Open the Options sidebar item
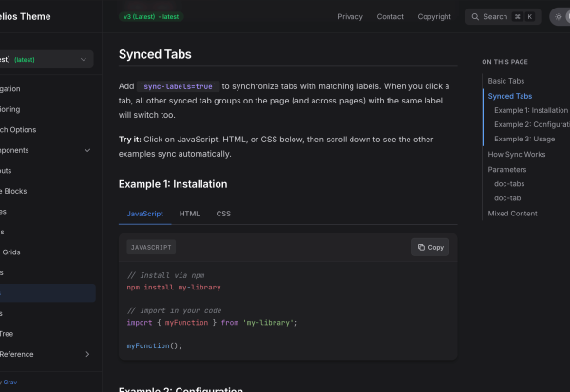 coord(18,130)
